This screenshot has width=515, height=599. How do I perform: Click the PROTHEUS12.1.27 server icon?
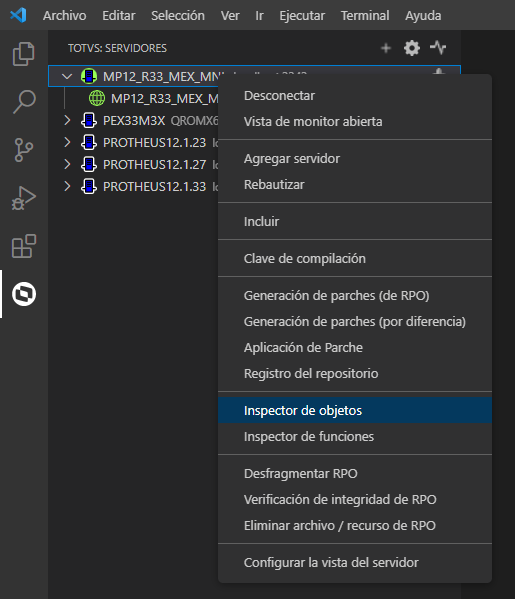[x=89, y=164]
